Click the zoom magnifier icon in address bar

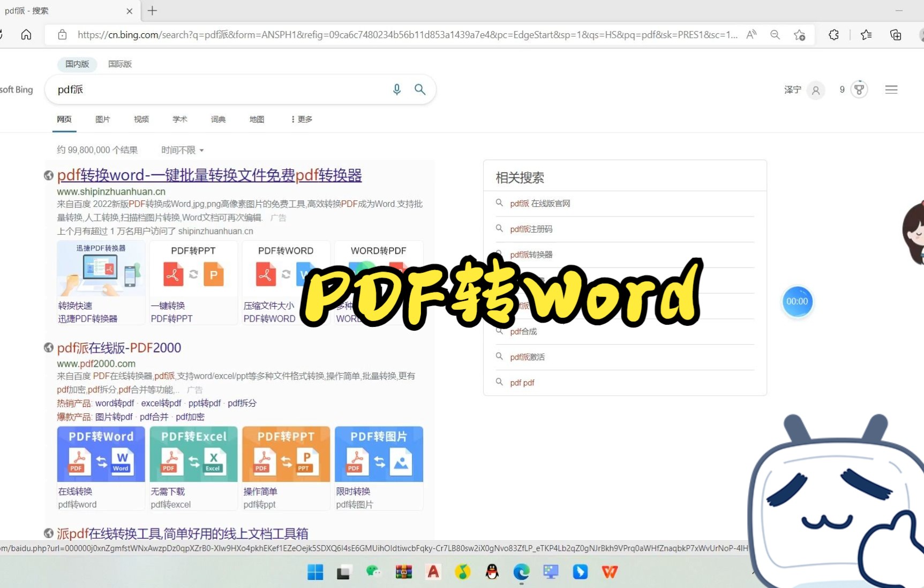[775, 35]
